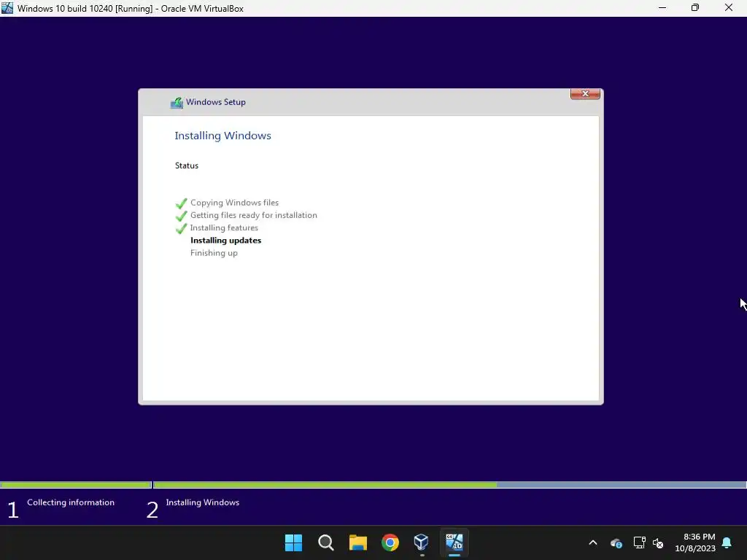This screenshot has width=747, height=560.
Task: Click 'Getting files ready for installation' line
Action: pyautogui.click(x=253, y=215)
